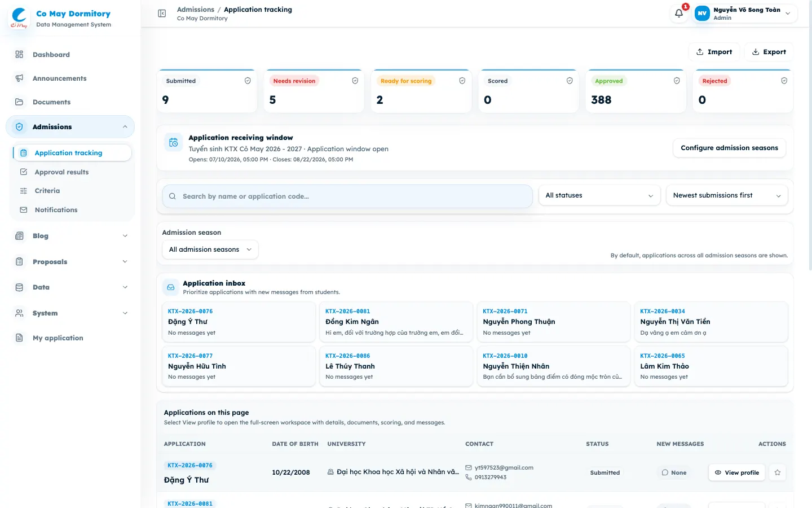Screen dimensions: 812x508
Task: Click Configure admission seasons button
Action: 729,148
